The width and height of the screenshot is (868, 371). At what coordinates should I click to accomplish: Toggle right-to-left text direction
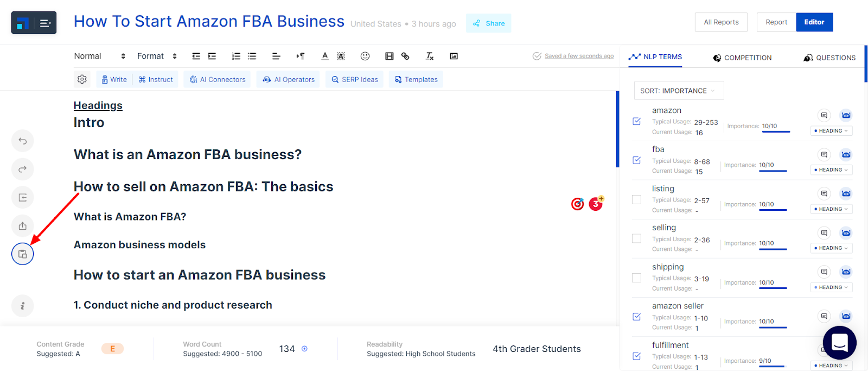300,56
